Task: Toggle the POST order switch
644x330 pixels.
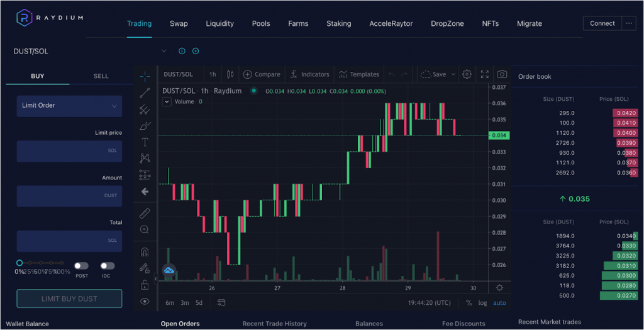Action: coord(81,266)
